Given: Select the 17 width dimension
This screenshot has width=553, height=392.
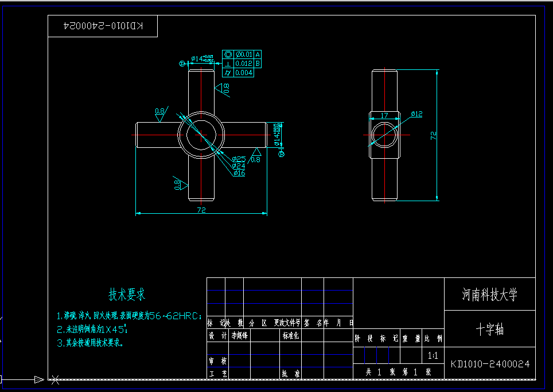Looking at the screenshot, I should 384,115.
